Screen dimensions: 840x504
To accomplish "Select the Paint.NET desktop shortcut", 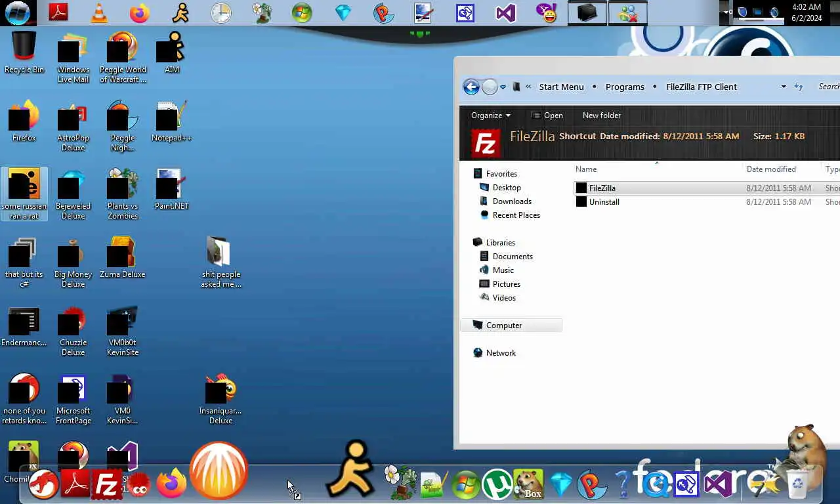I will click(x=171, y=189).
